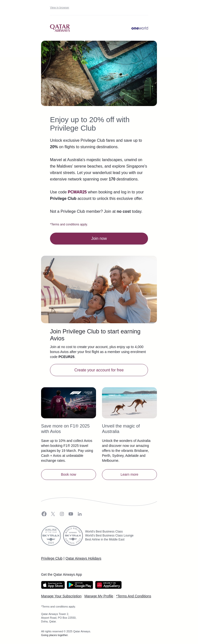This screenshot has height=644, width=198.
Task: Download on the App Store badge
Action: point(53,585)
